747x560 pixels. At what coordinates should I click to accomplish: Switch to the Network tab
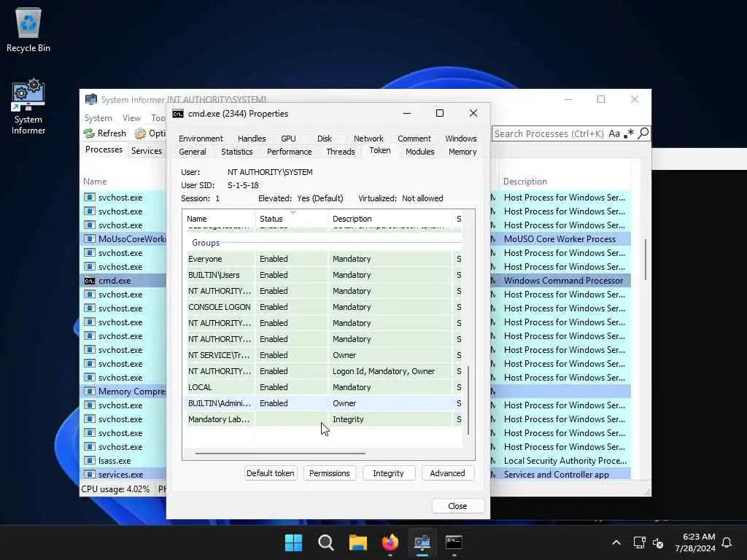(368, 139)
